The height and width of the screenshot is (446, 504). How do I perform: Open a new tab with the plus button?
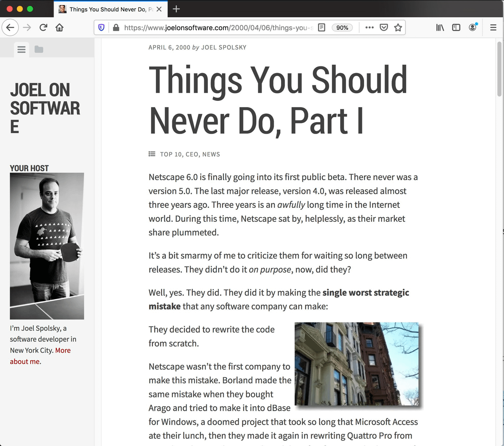pyautogui.click(x=176, y=9)
